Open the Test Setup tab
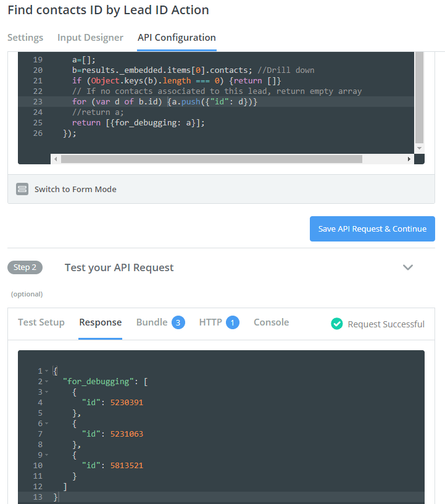445x504 pixels. pyautogui.click(x=41, y=322)
